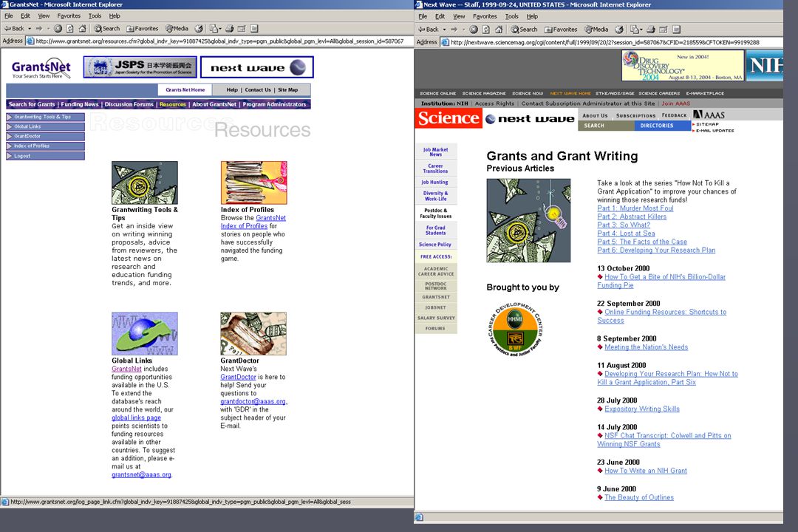Open Back history dropdown arrow in GrantsNet window

coord(30,29)
